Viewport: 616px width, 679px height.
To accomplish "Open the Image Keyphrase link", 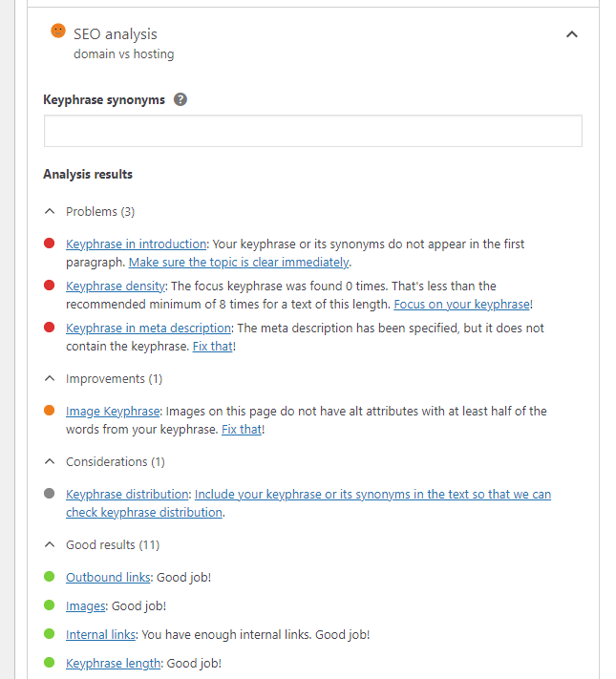I will click(x=113, y=412).
